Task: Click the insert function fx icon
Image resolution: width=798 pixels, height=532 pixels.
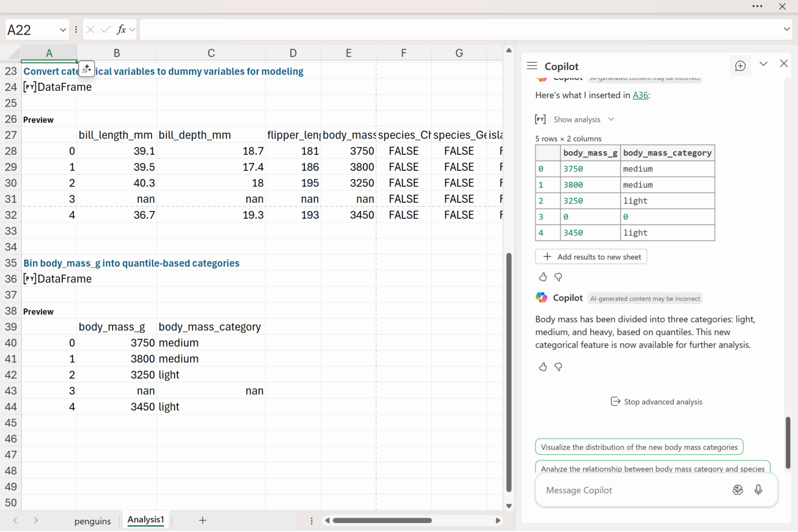Action: click(x=121, y=30)
